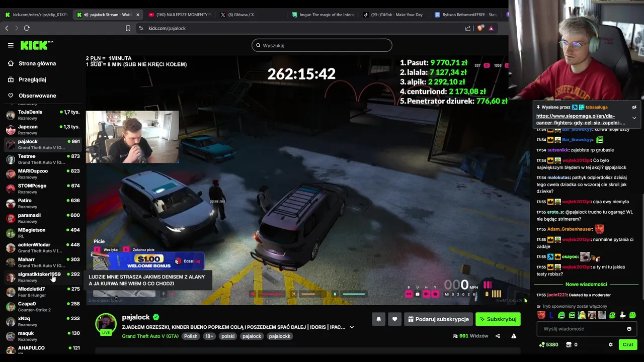Click Adam_Grabenhauser username in chat

click(x=569, y=229)
